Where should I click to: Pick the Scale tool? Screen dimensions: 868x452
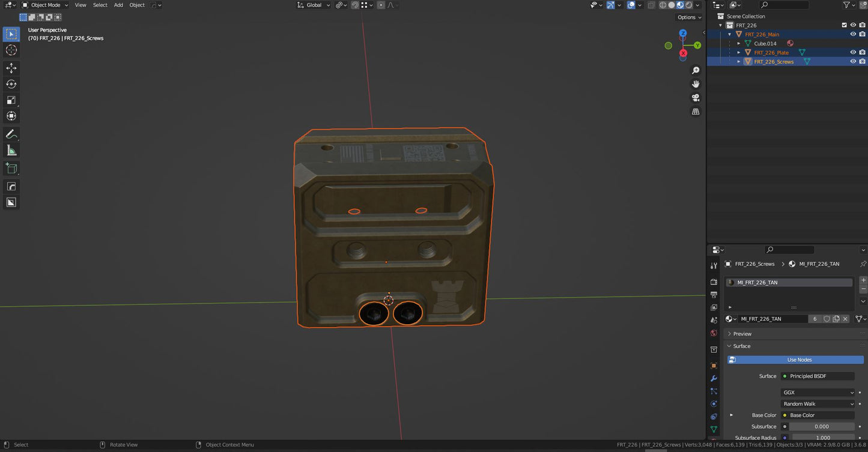click(11, 100)
